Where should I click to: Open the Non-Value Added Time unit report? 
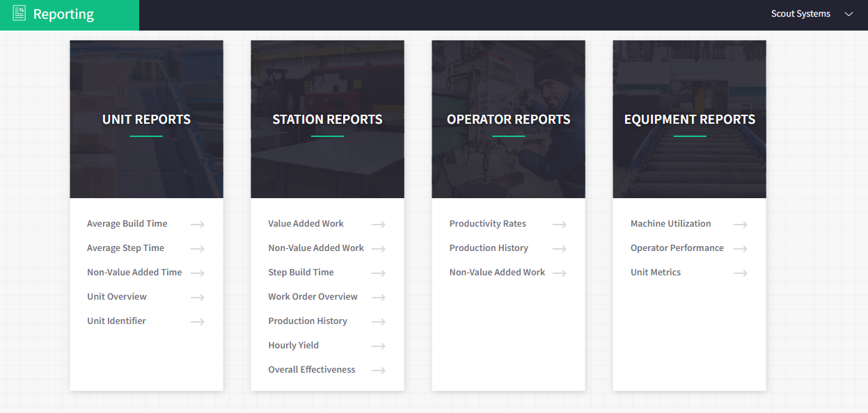coord(134,273)
